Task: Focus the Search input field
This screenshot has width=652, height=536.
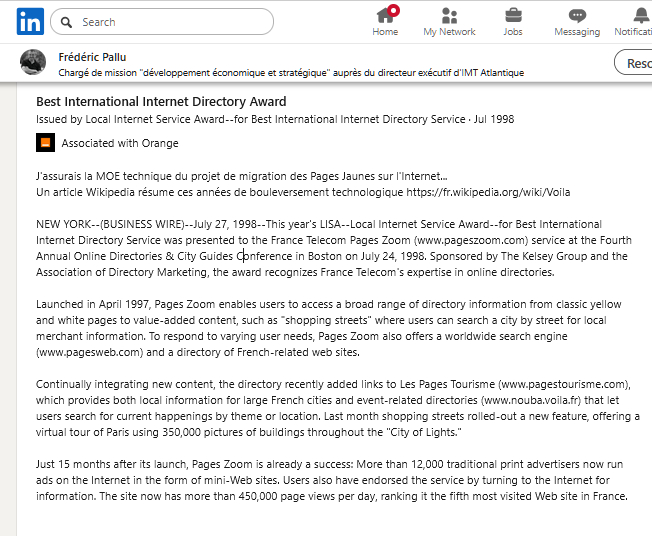Action: tap(170, 22)
